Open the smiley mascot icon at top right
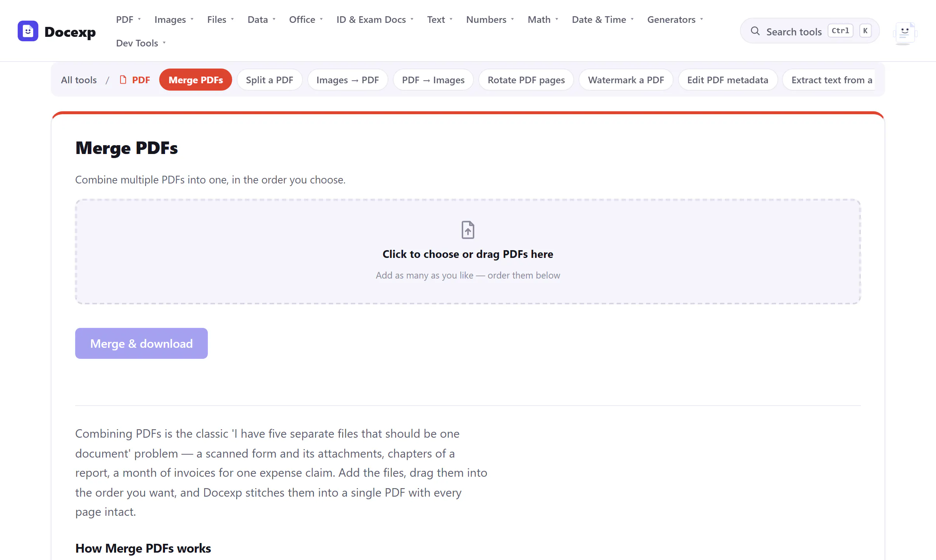 [x=905, y=33]
